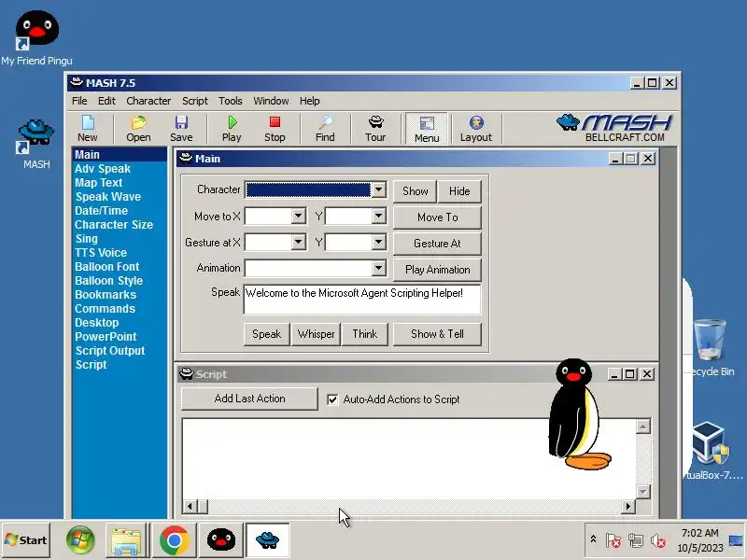747x560 pixels.
Task: Save the script using Save icon
Action: point(181,129)
